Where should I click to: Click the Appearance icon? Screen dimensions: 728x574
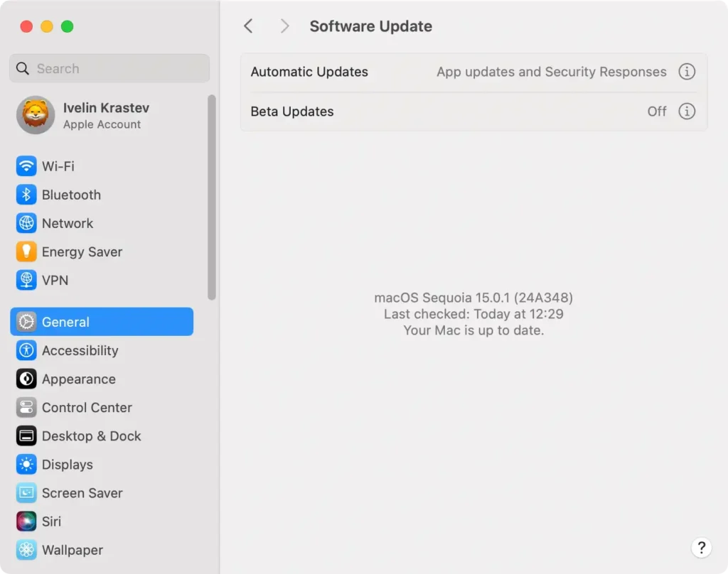[x=26, y=379]
